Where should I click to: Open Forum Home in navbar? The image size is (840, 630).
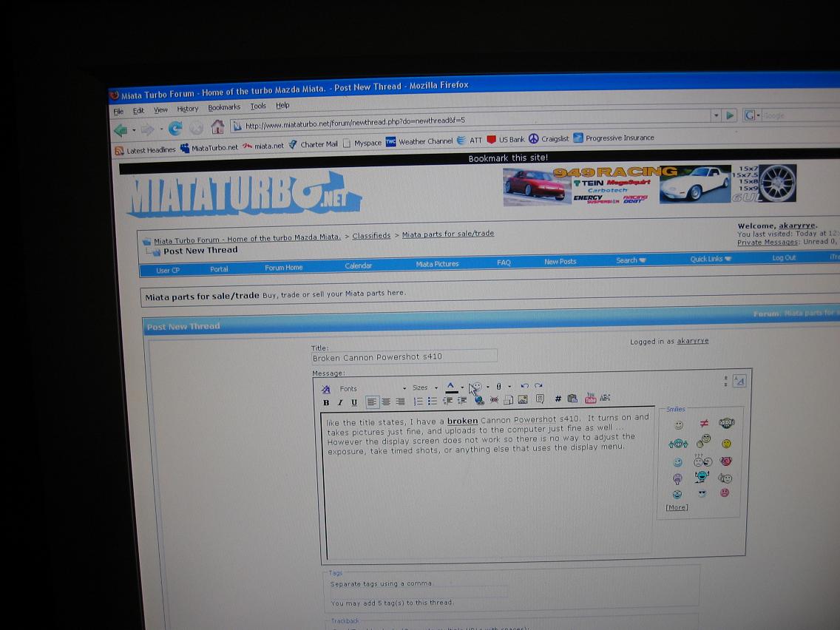pyautogui.click(x=283, y=268)
